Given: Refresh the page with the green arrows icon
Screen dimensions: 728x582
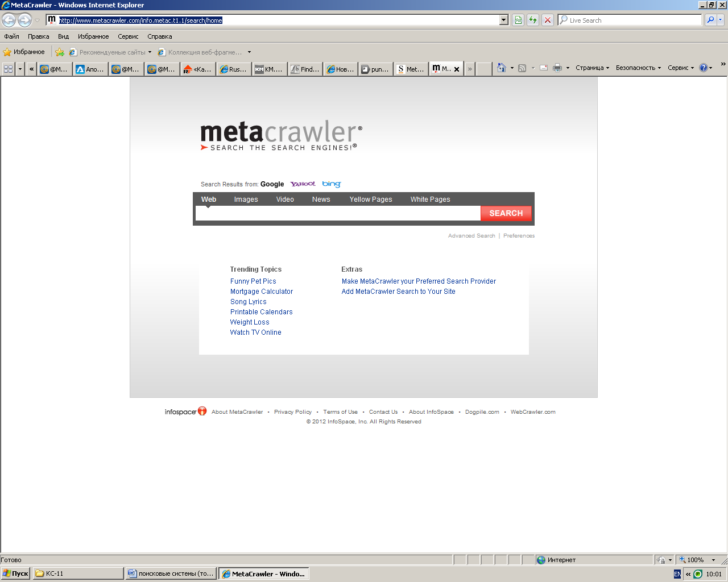Looking at the screenshot, I should [533, 20].
